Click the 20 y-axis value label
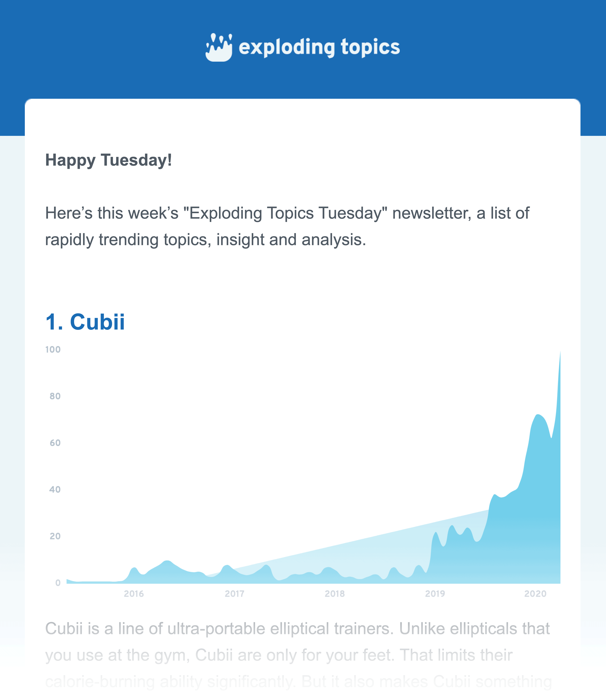Screen dimensions: 606x700 pyautogui.click(x=55, y=536)
